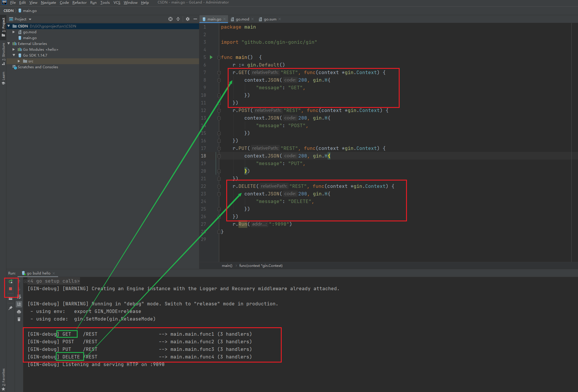Toggle soft-wrap in the Run console

click(19, 297)
